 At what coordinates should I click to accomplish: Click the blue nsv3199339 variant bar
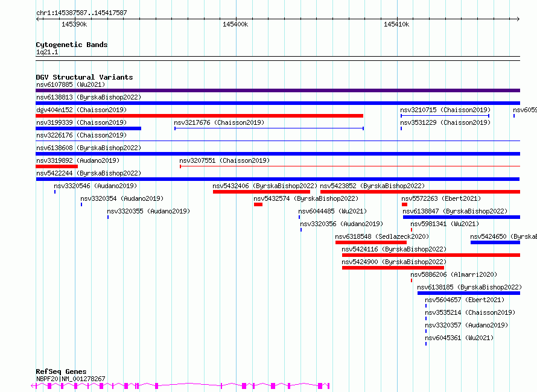click(x=88, y=128)
